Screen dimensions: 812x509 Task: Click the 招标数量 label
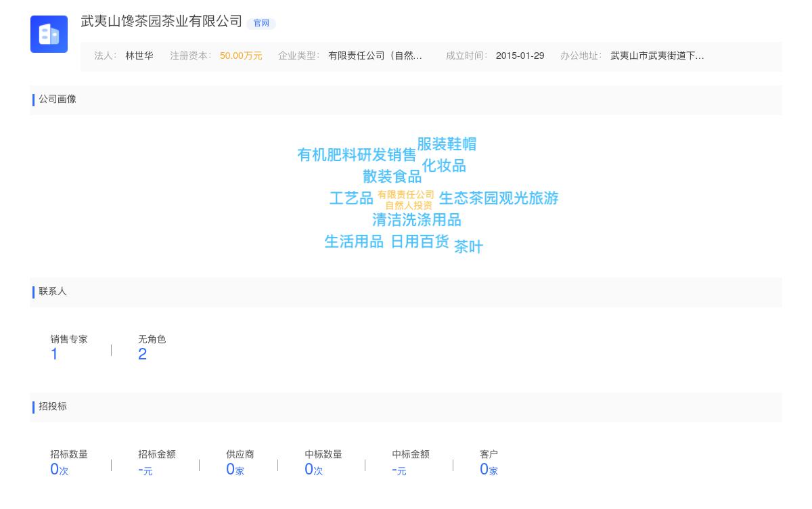click(69, 455)
